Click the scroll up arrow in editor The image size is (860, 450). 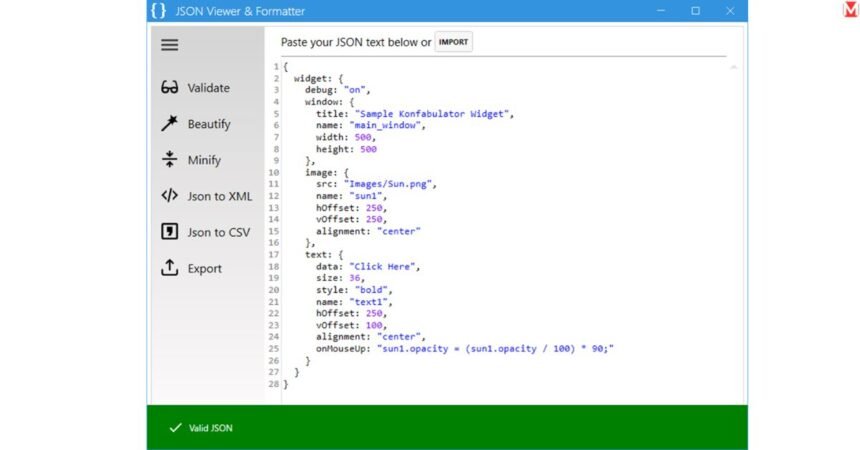tap(733, 67)
